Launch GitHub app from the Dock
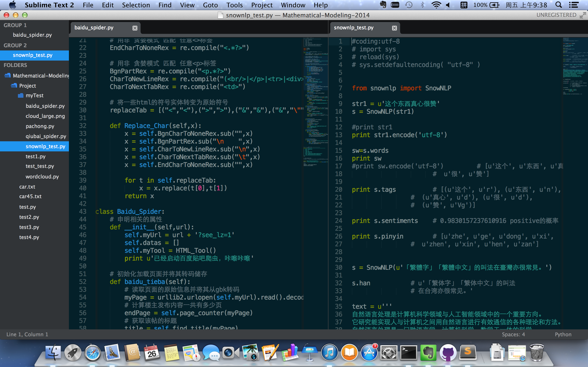 (x=448, y=353)
